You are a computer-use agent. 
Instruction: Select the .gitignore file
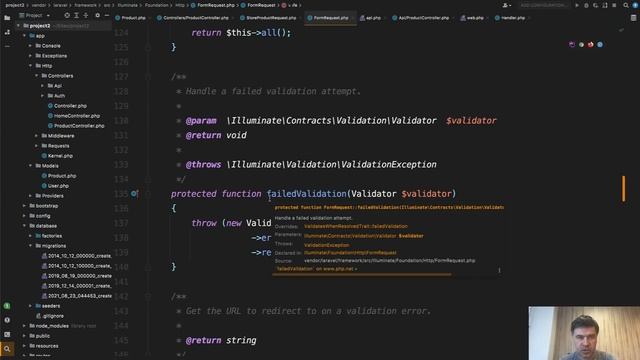(50, 316)
